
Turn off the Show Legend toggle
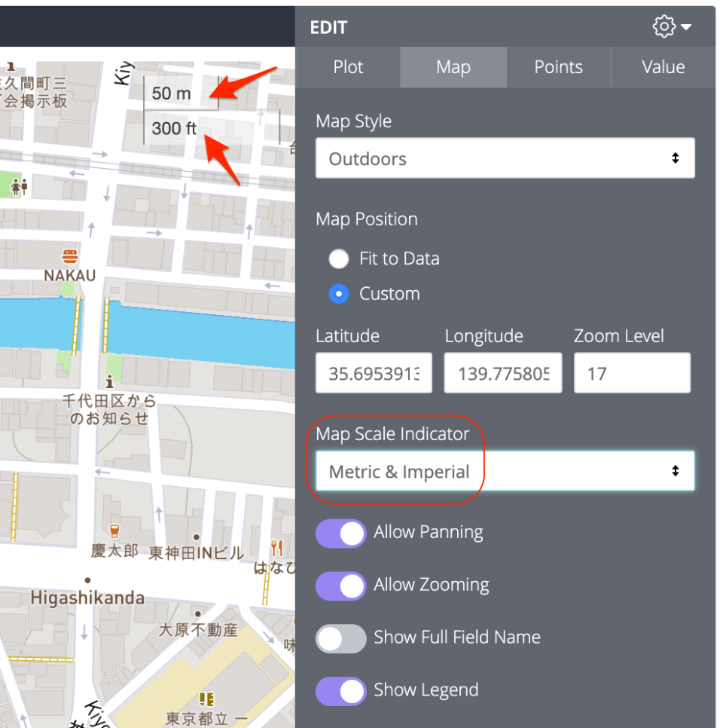click(340, 691)
